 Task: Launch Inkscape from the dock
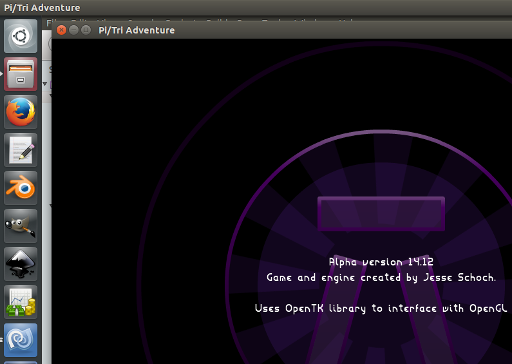point(21,264)
